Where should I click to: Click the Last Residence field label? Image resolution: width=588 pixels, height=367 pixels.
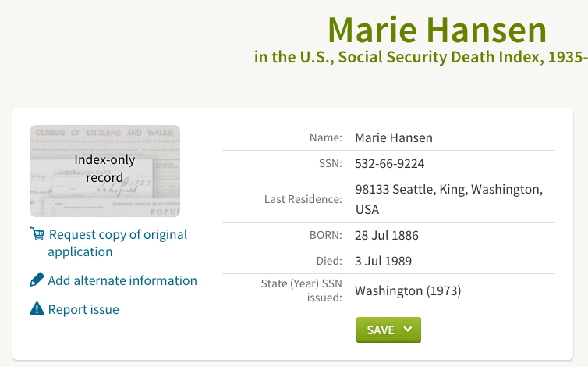303,199
